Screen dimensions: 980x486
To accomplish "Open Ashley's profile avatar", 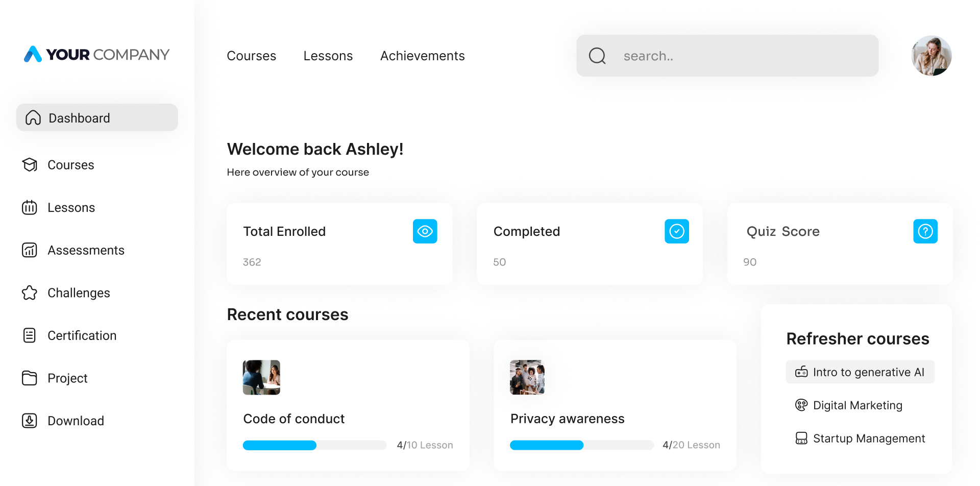I will coord(932,56).
